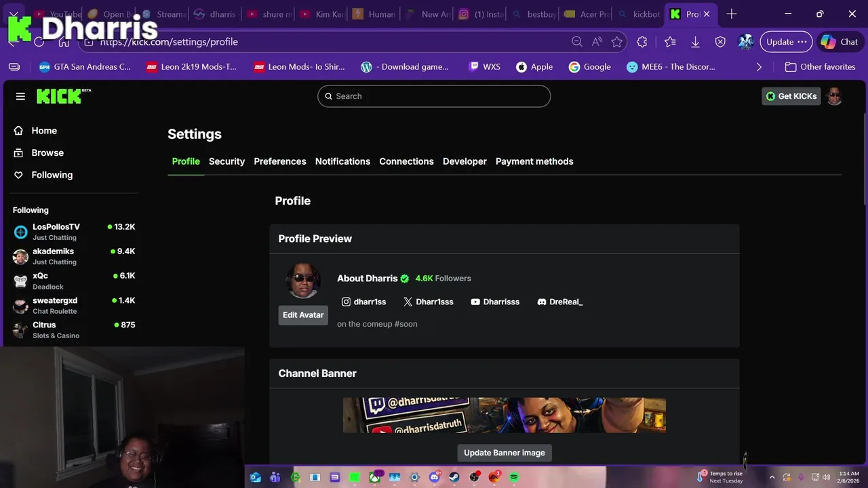Click the Read aloud icon
The image size is (868, 488).
pos(597,42)
